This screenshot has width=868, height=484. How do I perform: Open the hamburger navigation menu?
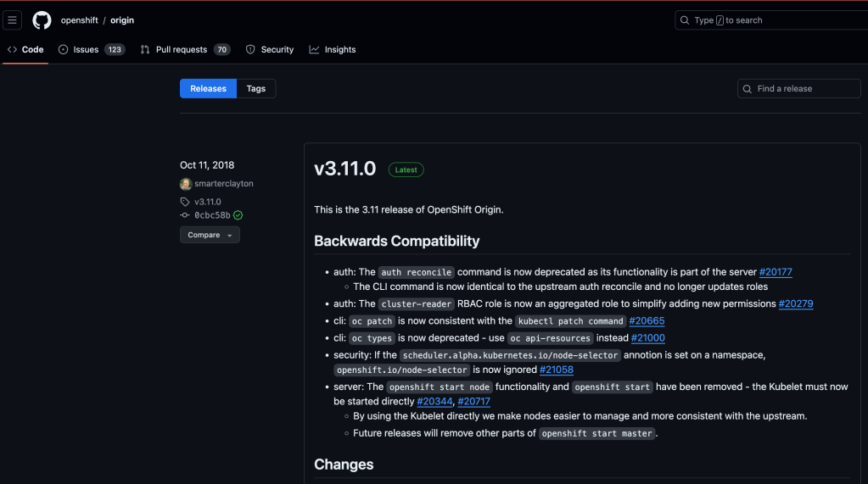12,20
